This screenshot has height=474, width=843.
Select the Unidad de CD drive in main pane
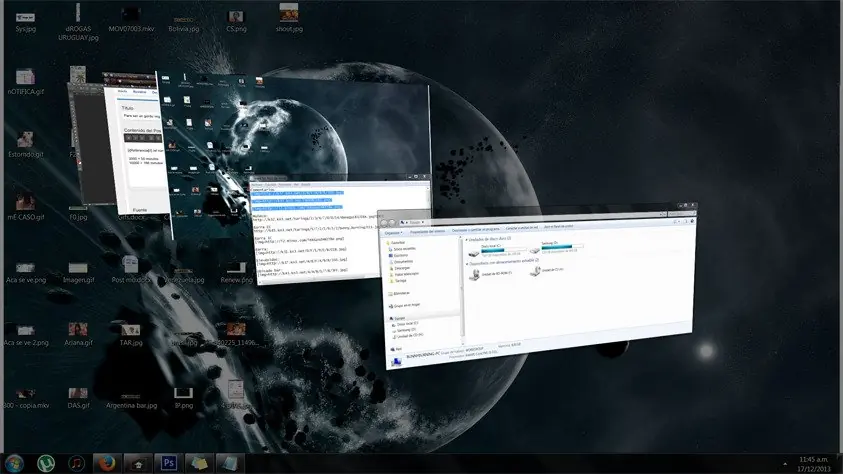[x=547, y=270]
